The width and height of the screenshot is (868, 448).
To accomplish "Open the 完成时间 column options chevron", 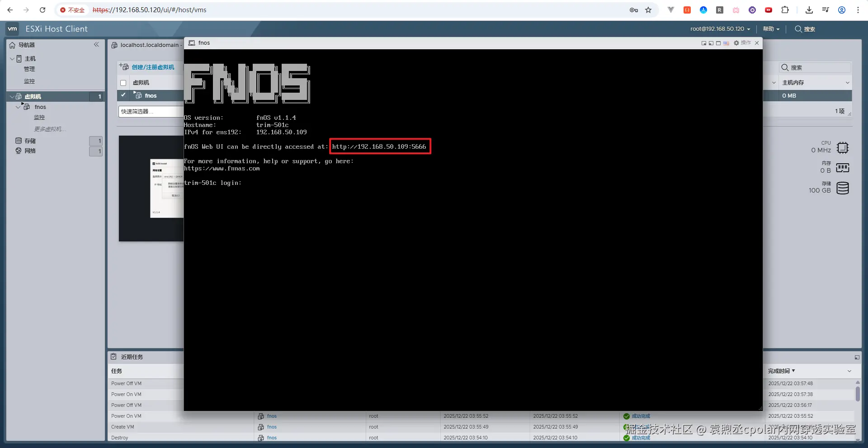I will 849,371.
